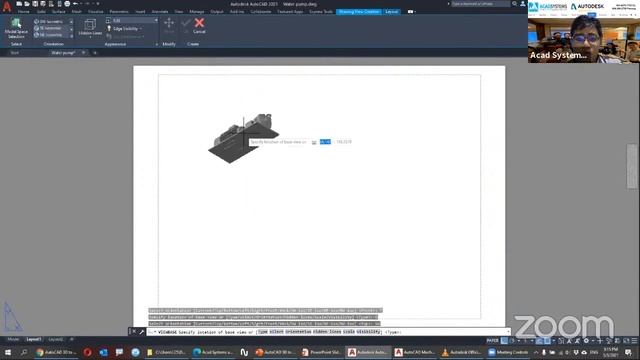The height and width of the screenshot is (360, 640).
Task: Click the status bar gear settings icon
Action: click(x=586, y=340)
